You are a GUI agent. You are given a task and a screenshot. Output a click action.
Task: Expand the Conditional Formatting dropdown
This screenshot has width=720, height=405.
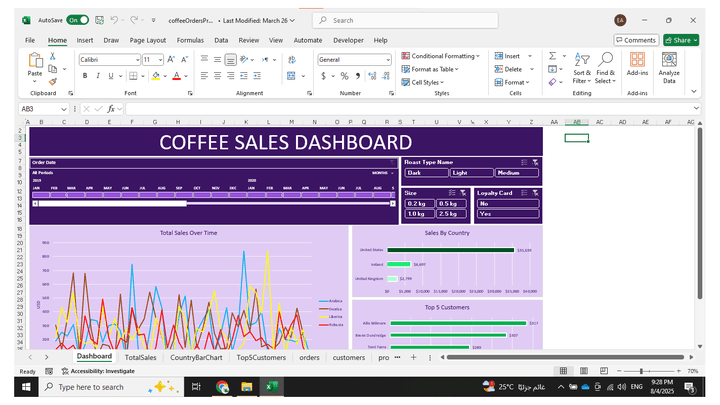point(440,56)
